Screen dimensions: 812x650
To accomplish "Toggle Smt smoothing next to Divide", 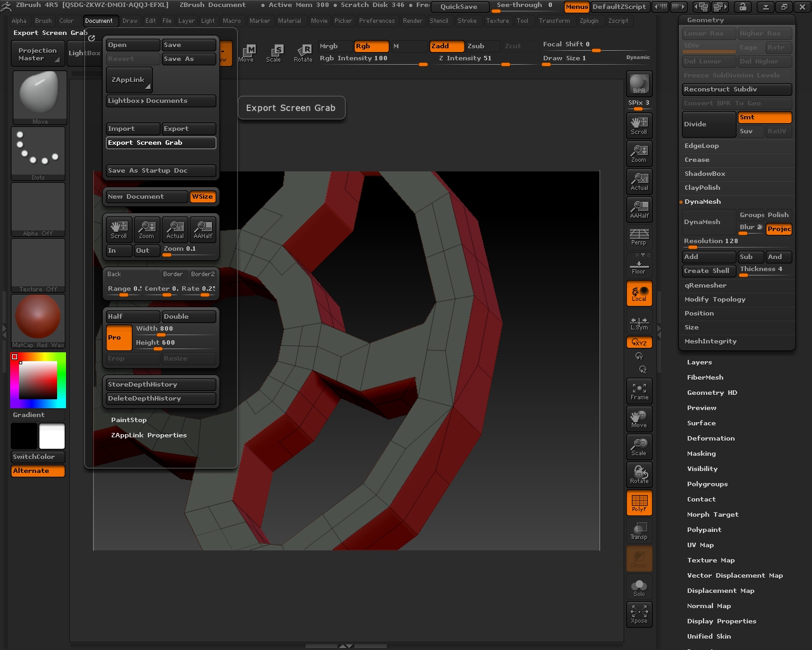I will tap(764, 117).
